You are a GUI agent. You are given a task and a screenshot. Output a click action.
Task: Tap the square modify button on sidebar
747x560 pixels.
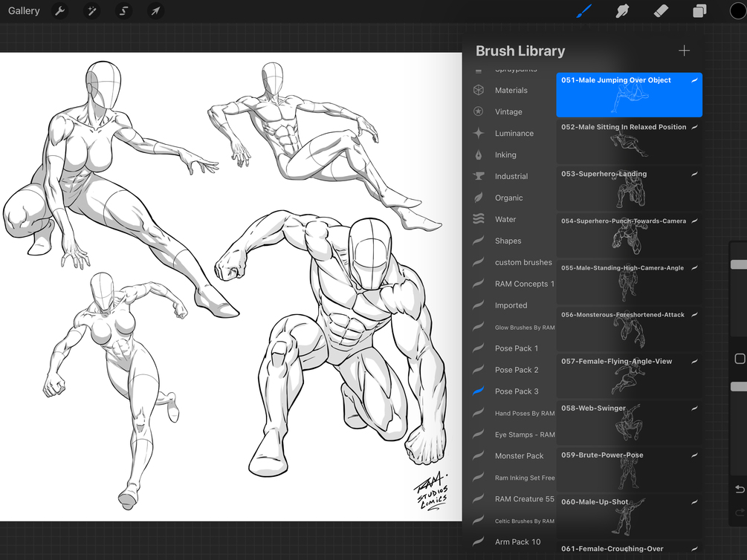pos(740,359)
